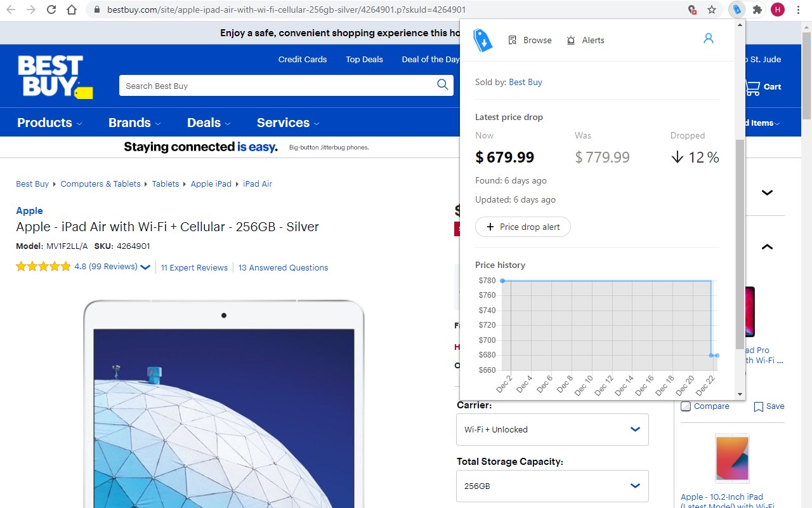Click the iPad Air product image

223,404
